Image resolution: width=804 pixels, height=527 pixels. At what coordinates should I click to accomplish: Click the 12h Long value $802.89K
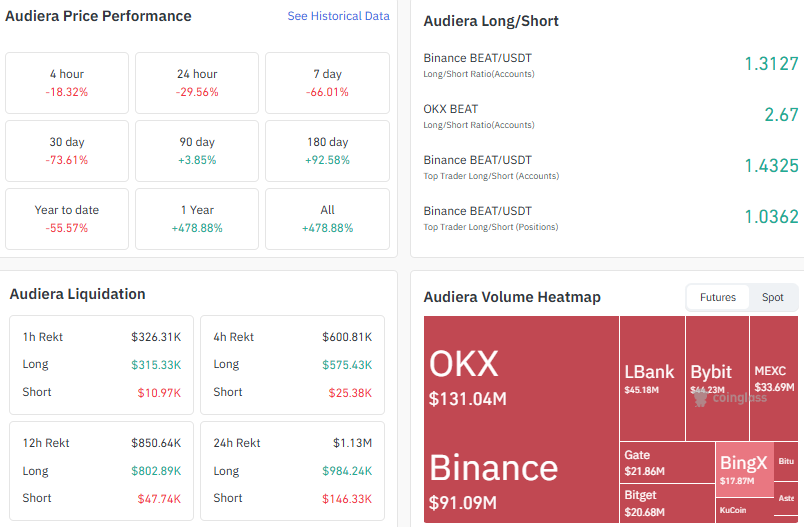pos(156,471)
